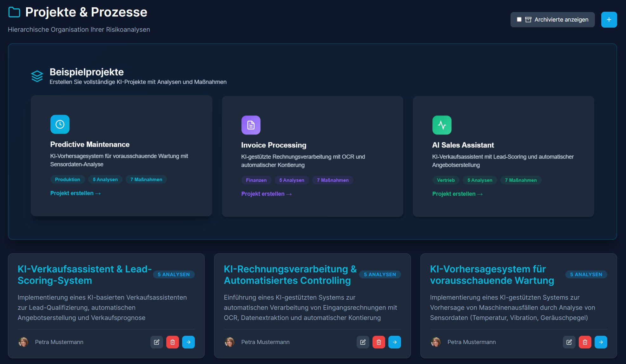This screenshot has width=626, height=364.
Task: Edit the KI-Vorhersagesystem für vorausschauende Wartung project
Action: 569,342
